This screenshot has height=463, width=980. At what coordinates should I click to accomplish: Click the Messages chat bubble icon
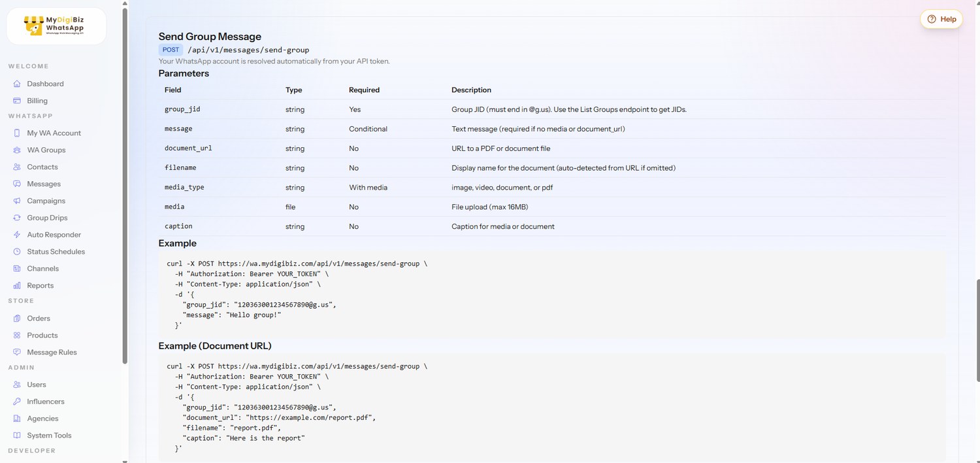(17, 184)
